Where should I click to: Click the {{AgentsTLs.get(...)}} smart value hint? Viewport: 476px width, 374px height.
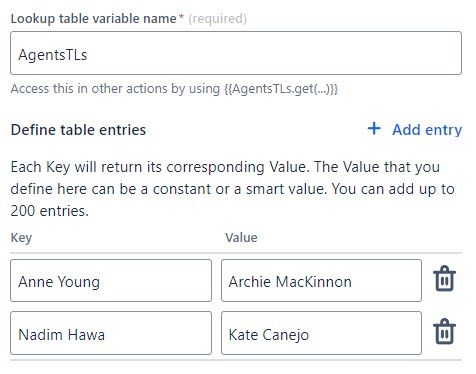281,89
